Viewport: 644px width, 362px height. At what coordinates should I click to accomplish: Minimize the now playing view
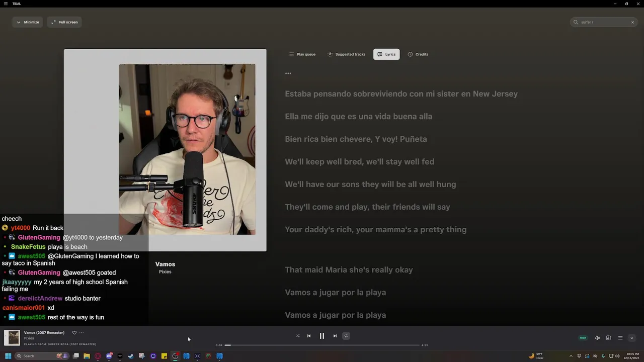(x=28, y=22)
